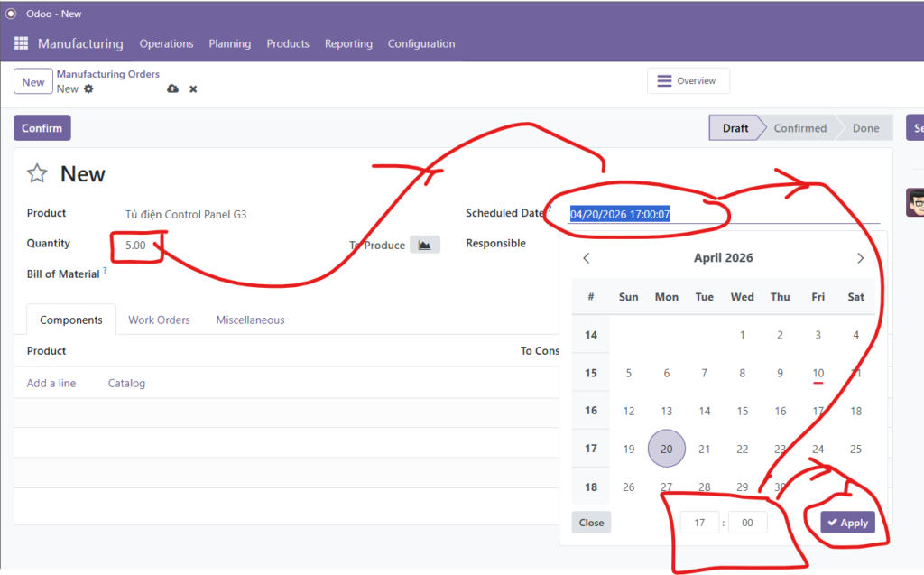The image size is (924, 575).
Task: Click the forecast chart icon
Action: point(424,245)
